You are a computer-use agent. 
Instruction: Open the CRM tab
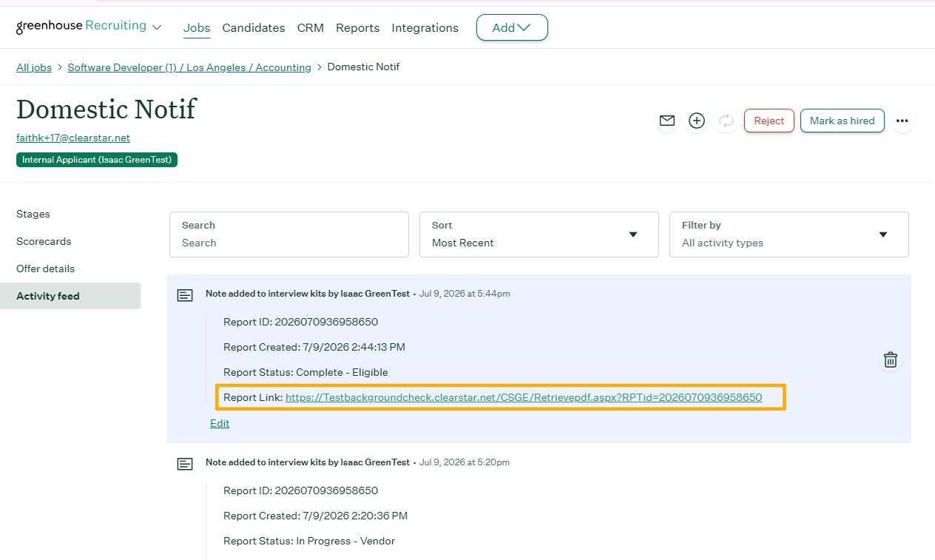click(311, 28)
